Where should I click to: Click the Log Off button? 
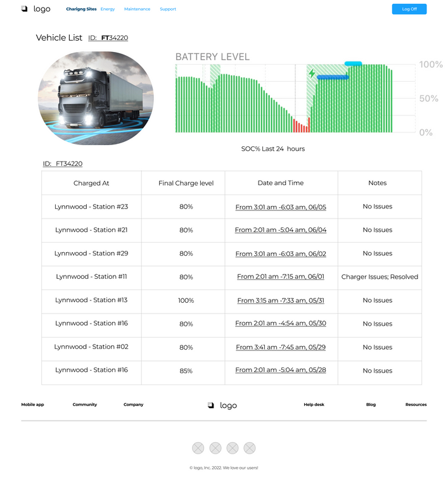409,9
